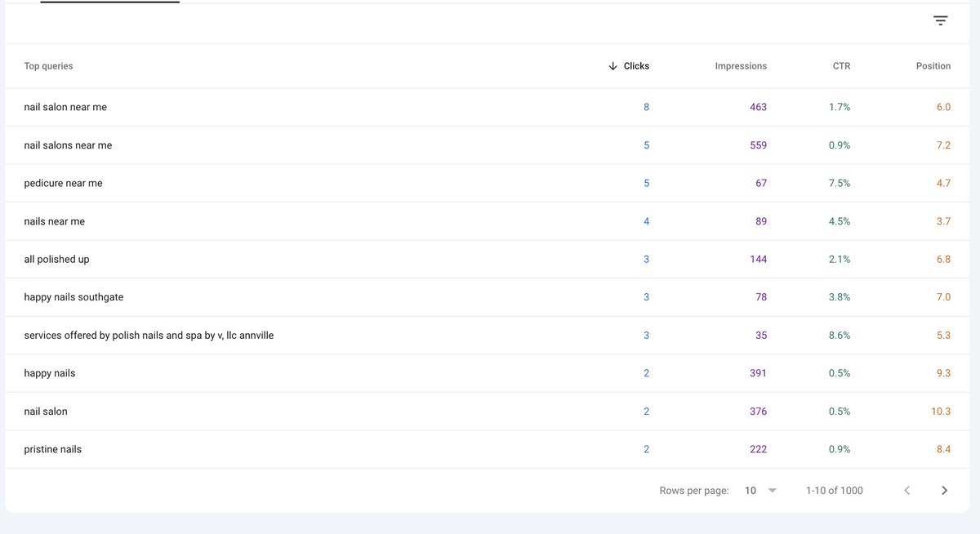Sort by Impressions column header
This screenshot has height=534, width=980.
point(741,66)
